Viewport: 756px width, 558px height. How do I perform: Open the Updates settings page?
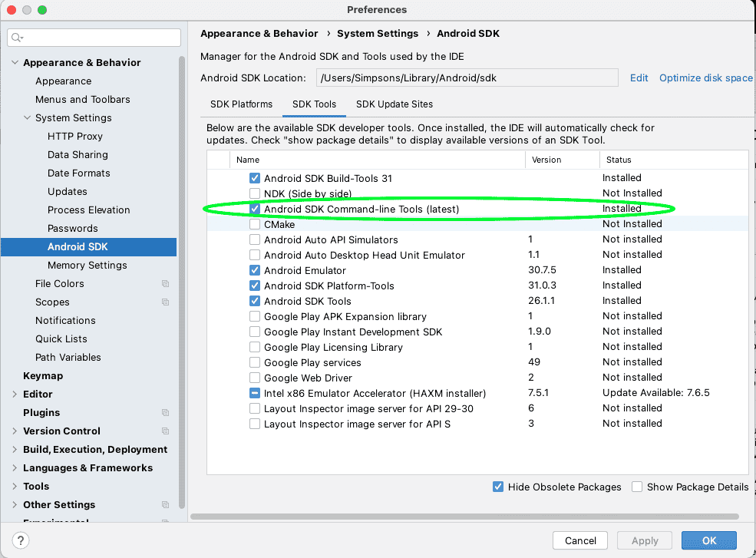coord(67,191)
